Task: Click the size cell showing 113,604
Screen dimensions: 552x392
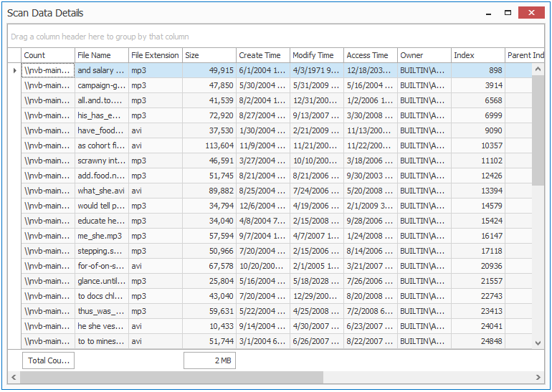Action: click(209, 145)
